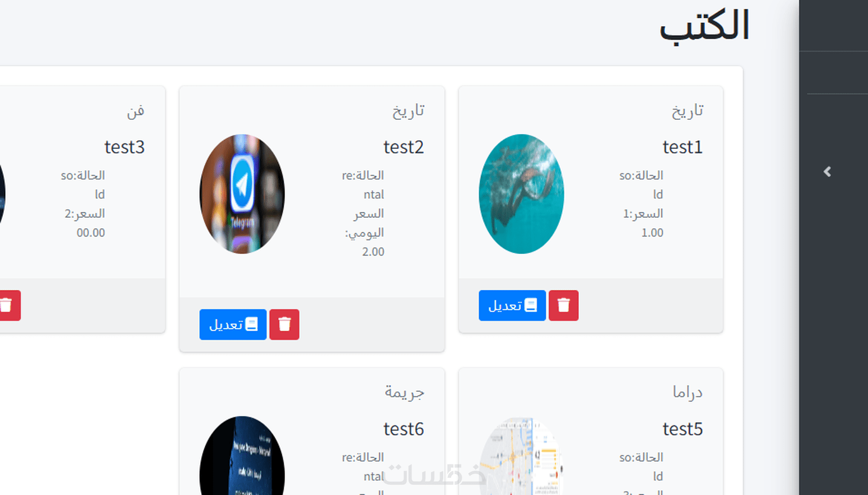Open the test1 underwater diver thumbnail
Viewport: 868px width, 495px height.
pyautogui.click(x=521, y=194)
